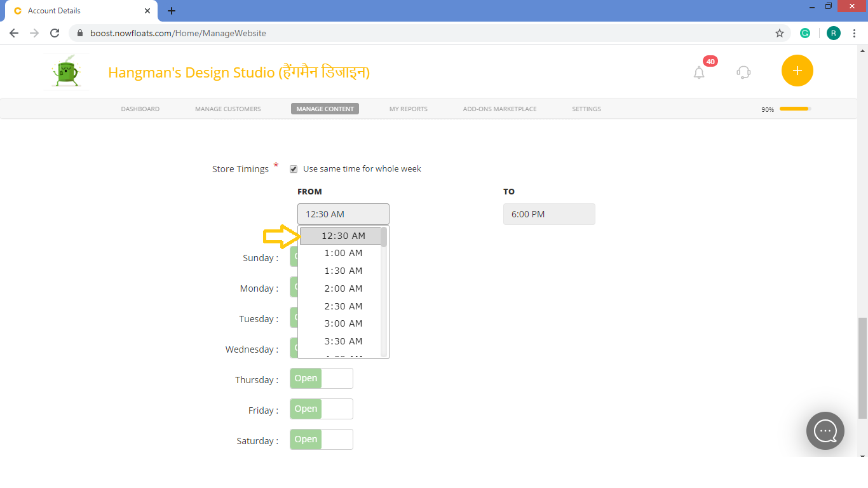
Task: Open the ADD-ONS MARKETPLACE section
Action: coord(499,109)
